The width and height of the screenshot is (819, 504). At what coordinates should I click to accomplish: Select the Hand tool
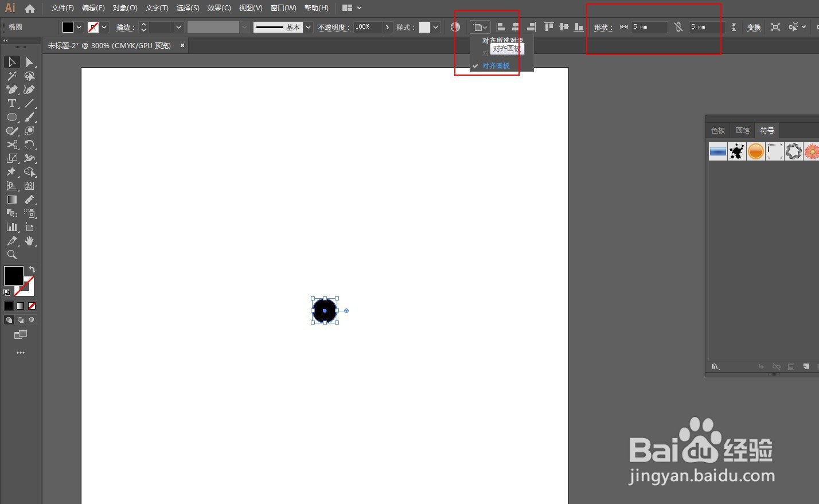tap(29, 241)
